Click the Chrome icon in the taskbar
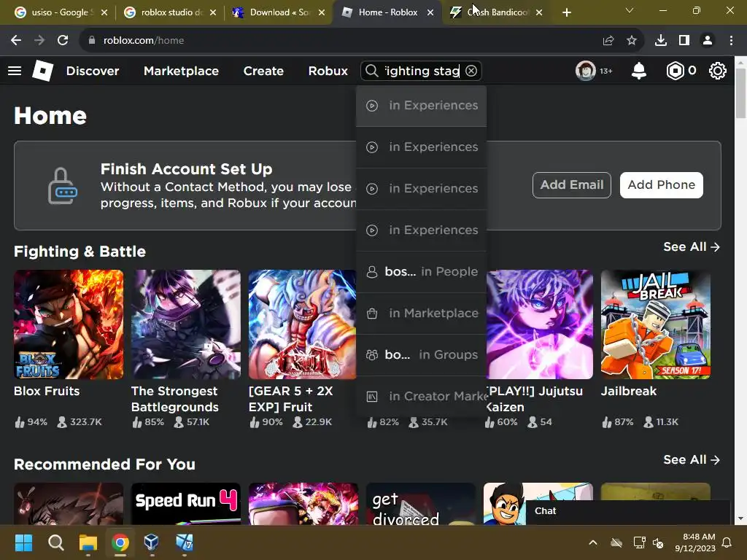 [120, 542]
